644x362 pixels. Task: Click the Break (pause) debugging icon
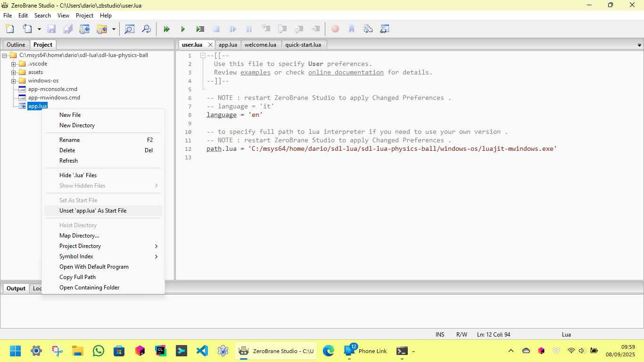coord(249,29)
